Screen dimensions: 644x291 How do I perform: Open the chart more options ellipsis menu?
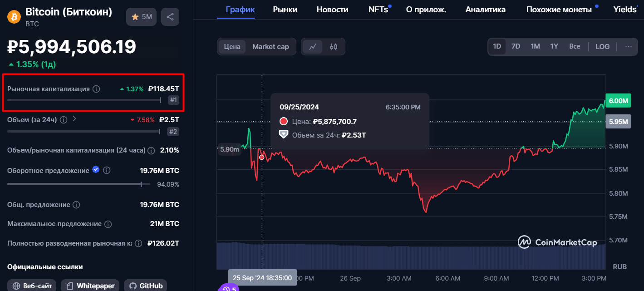tap(628, 46)
